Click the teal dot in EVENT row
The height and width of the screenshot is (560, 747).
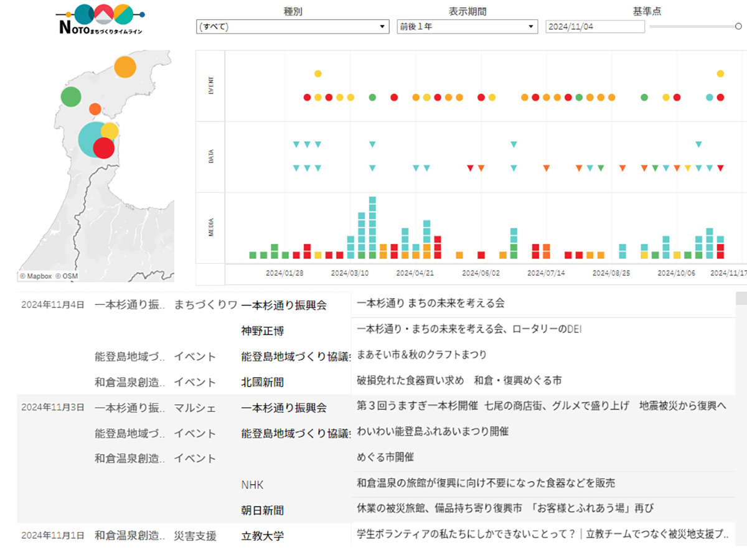(710, 98)
